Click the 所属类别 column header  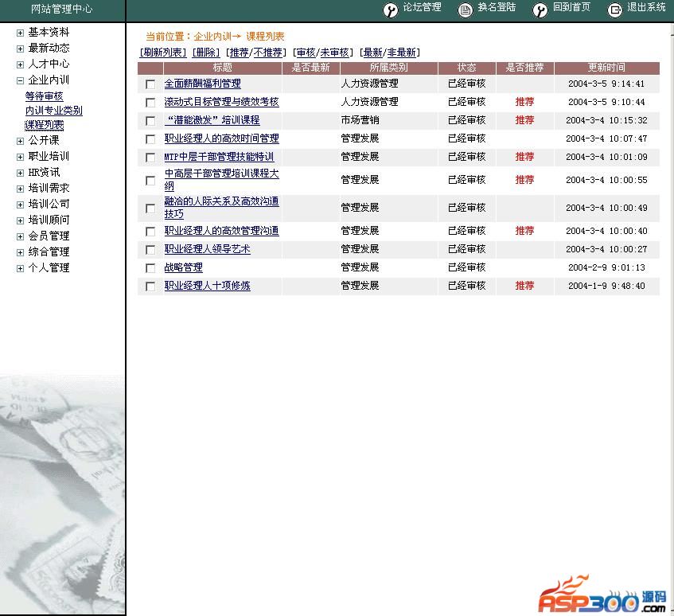(x=388, y=68)
